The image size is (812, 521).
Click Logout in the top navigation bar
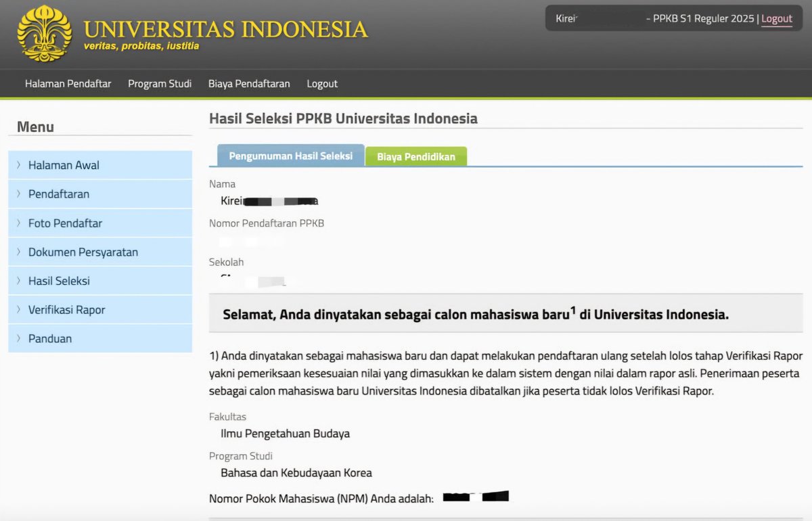tap(322, 84)
